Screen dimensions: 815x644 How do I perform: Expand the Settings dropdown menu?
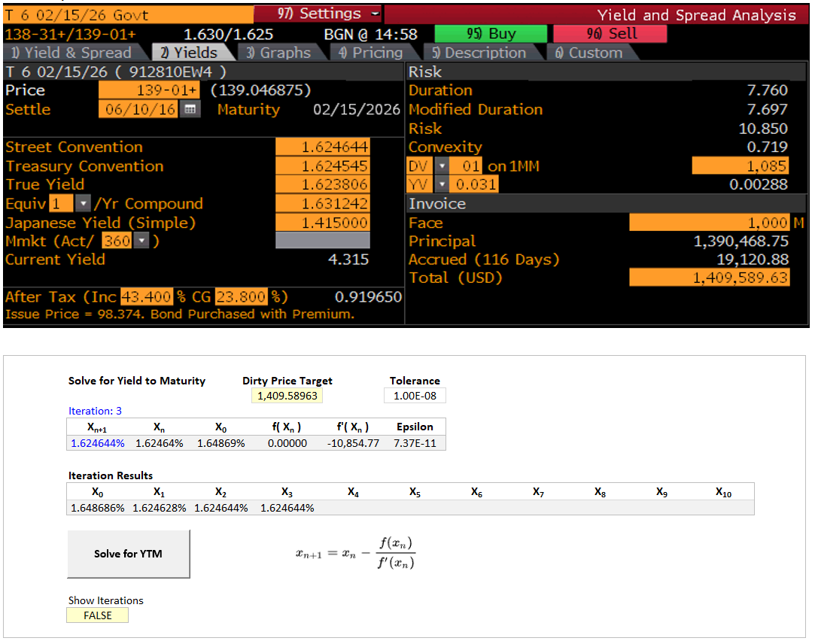pos(318,14)
